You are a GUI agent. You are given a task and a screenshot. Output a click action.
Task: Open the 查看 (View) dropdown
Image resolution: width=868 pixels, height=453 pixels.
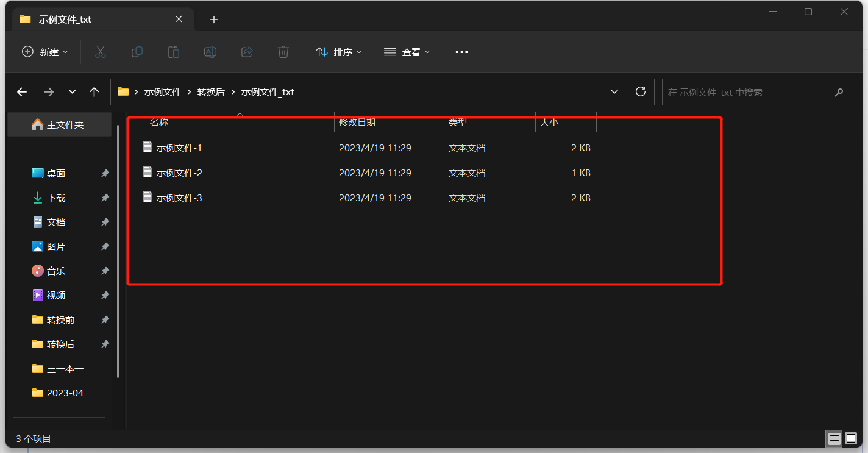(407, 52)
